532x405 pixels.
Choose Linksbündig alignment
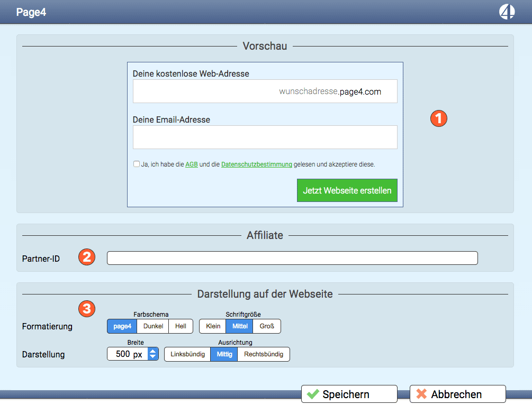[x=187, y=354]
